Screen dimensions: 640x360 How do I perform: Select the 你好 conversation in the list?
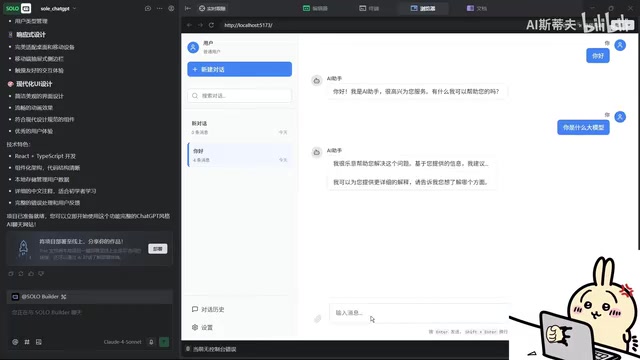(x=240, y=155)
